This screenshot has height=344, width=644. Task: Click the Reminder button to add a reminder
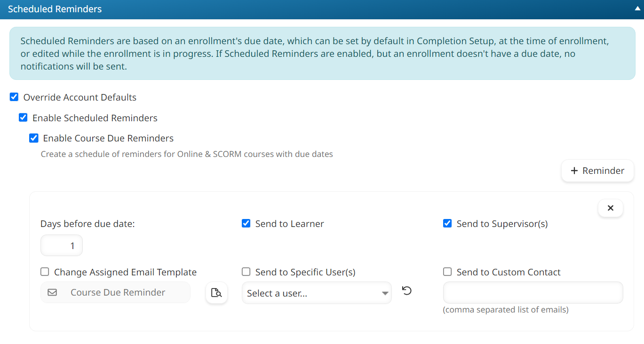coord(597,171)
